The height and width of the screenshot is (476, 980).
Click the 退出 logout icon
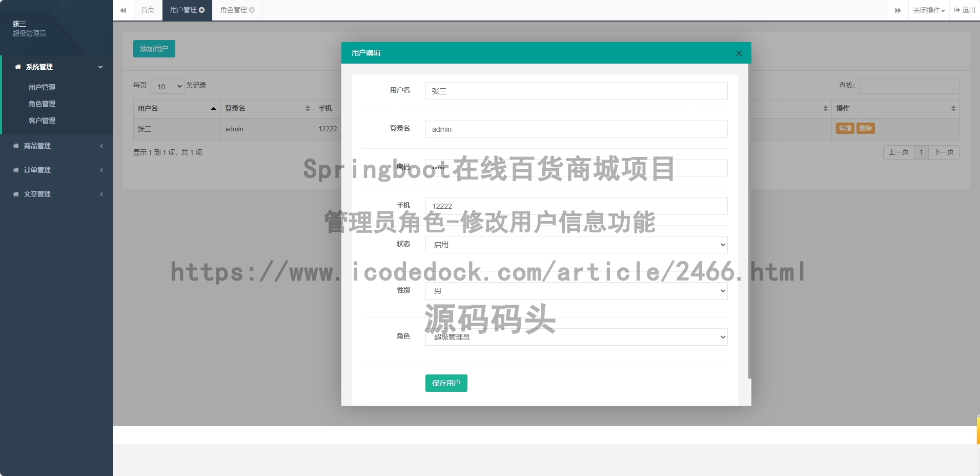point(957,10)
